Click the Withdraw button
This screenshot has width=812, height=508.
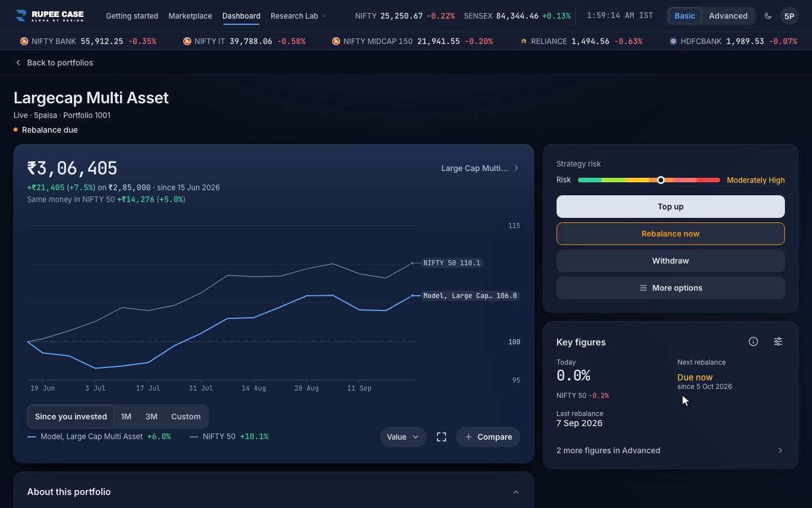[x=670, y=261]
